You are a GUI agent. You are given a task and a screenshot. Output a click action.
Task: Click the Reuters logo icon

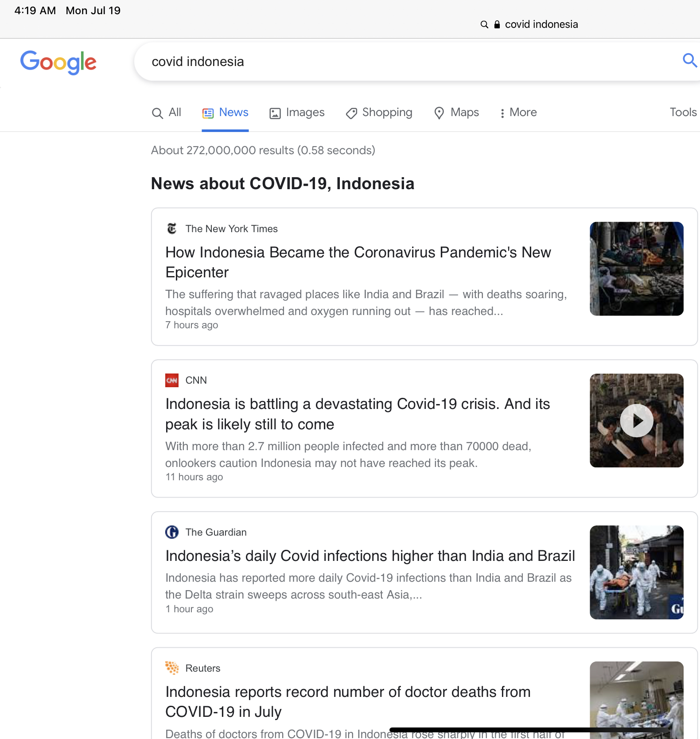(172, 668)
